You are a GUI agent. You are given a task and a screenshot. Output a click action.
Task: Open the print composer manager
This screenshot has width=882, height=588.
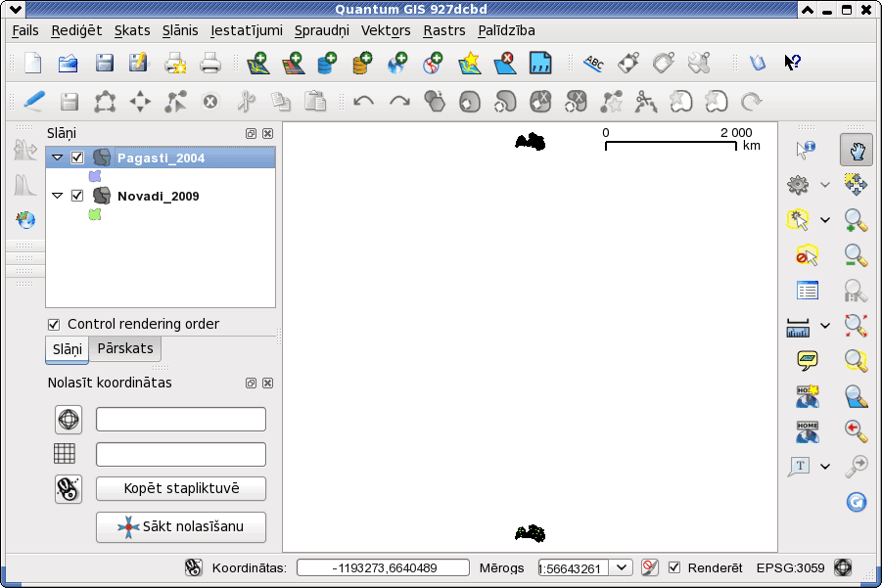[x=175, y=63]
